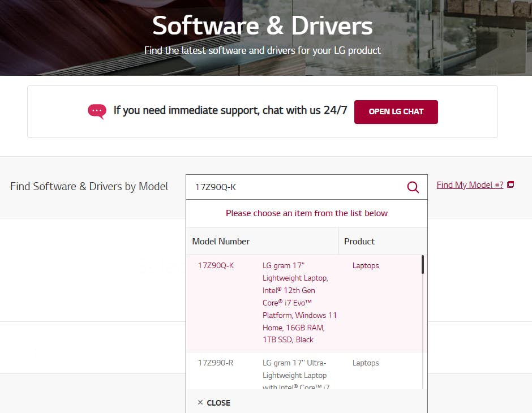532x413 pixels.
Task: Click the Model Number column header
Action: 221,242
